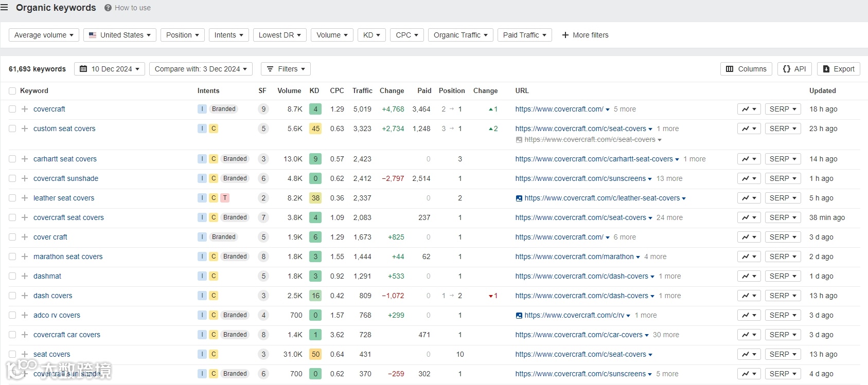Tick the checkbox for custom seat covers
Screen dimensions: 868x385
tap(12, 129)
